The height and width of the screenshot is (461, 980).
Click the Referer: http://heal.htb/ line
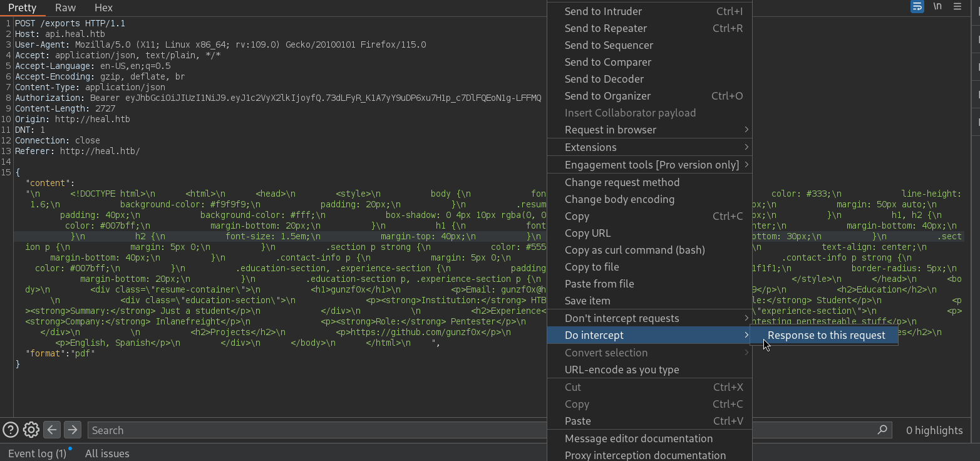click(x=78, y=151)
